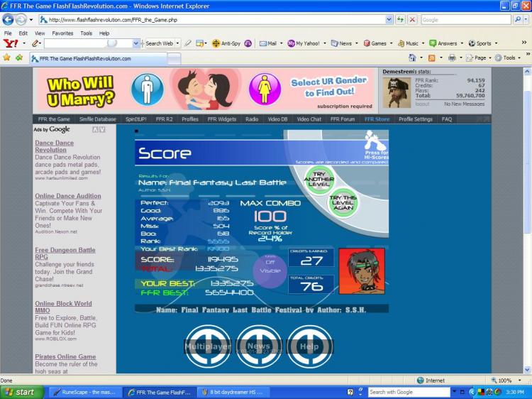This screenshot has height=399, width=532.
Task: Click the zoom magnifier icon in status bar
Action: pyautogui.click(x=494, y=381)
